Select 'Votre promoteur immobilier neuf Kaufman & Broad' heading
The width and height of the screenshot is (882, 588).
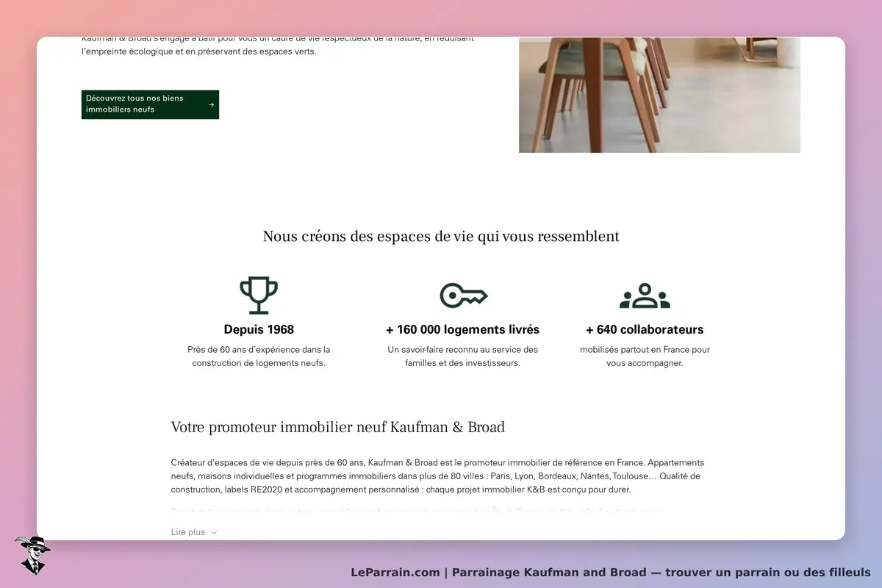[x=337, y=427]
